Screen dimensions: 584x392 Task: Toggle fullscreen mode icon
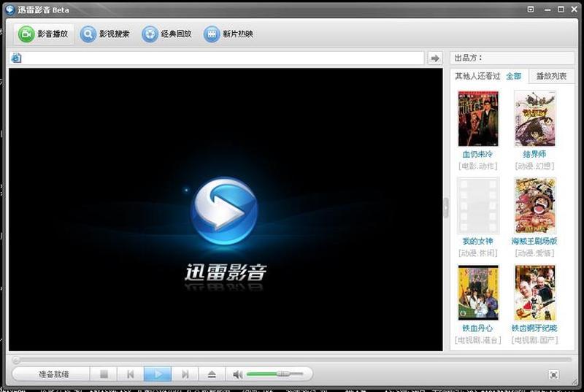[554, 374]
